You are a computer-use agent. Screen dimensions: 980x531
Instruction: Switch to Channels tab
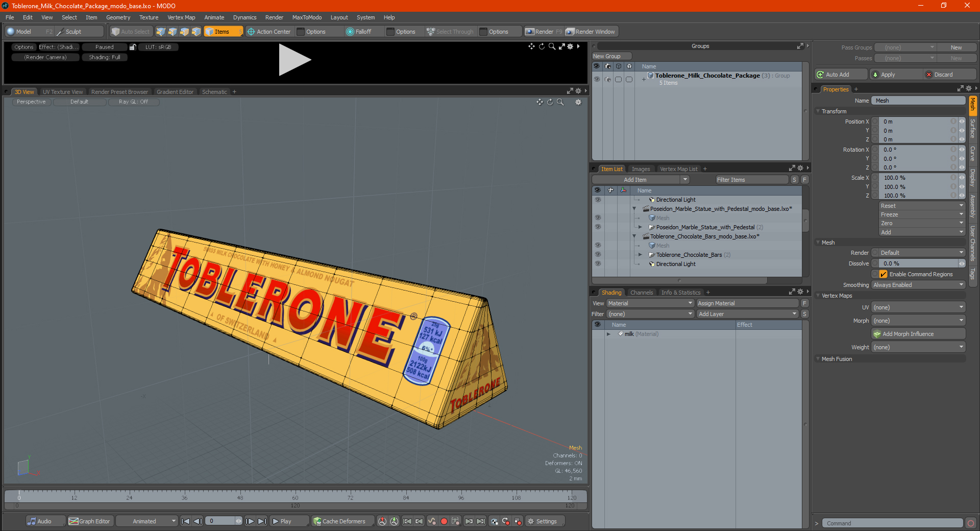click(x=642, y=293)
